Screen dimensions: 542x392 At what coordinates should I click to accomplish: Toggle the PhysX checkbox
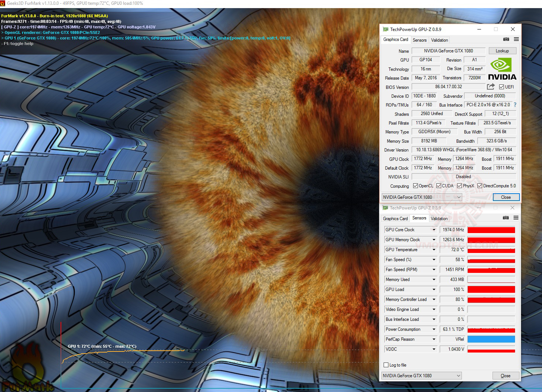(459, 186)
